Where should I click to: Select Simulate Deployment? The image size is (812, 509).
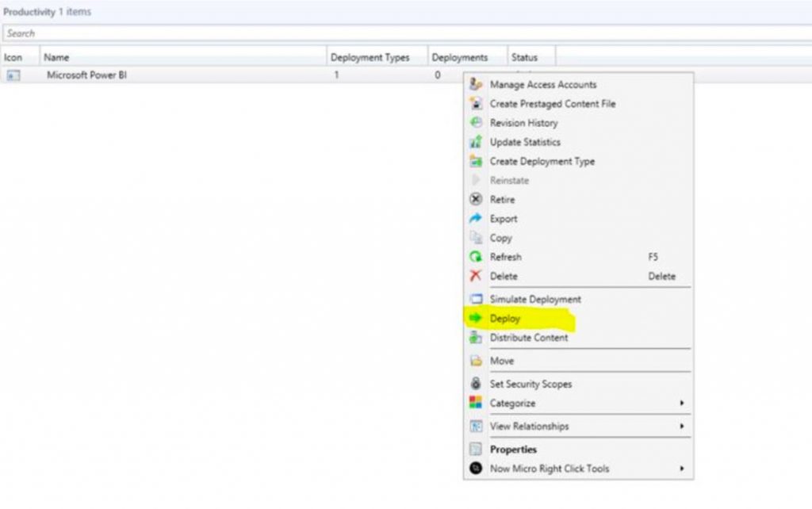[535, 299]
